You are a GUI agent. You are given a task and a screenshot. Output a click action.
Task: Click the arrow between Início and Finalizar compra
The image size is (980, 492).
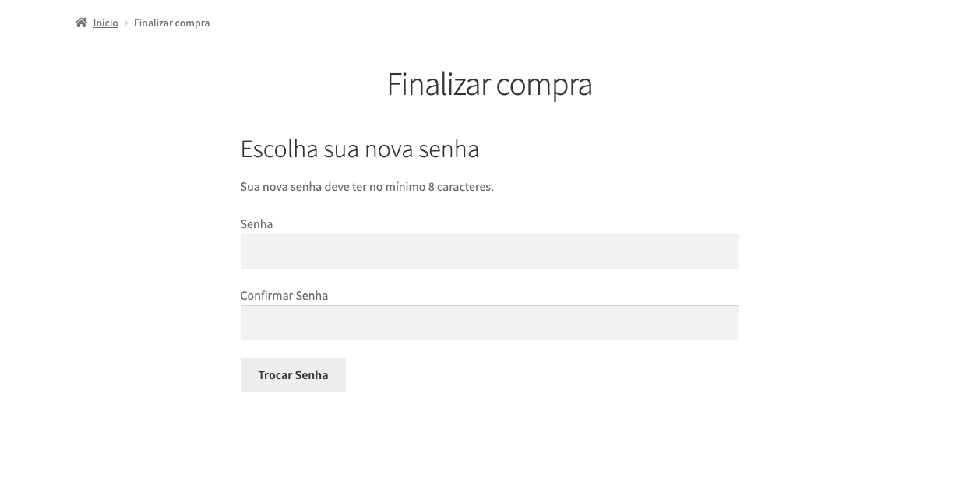[x=125, y=23]
